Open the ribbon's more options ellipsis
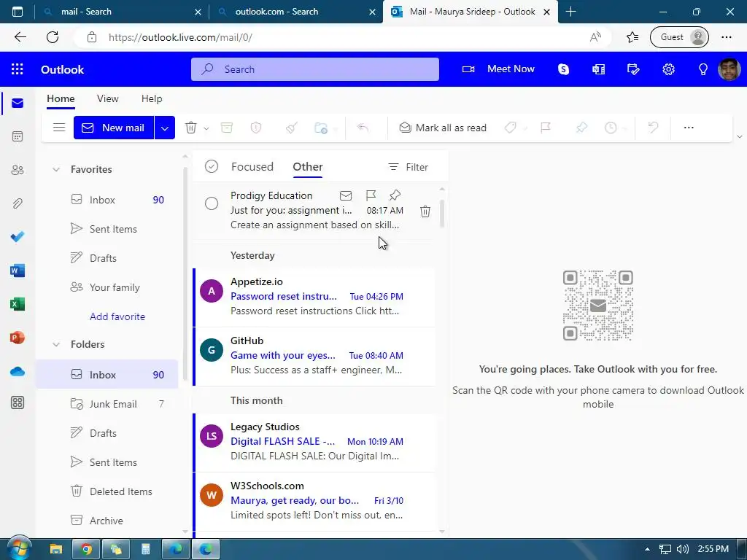 point(689,128)
